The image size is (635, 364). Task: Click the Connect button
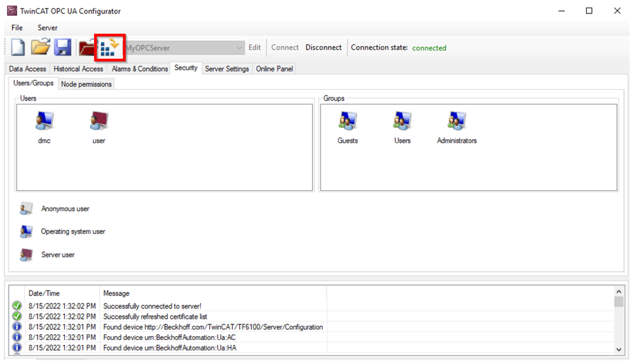285,47
